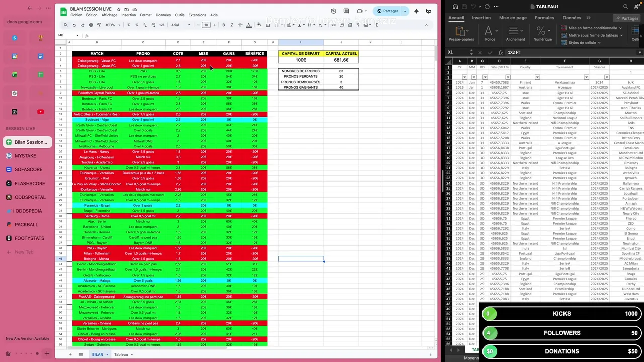Click the Partager button in Google Sheets

tap(388, 11)
